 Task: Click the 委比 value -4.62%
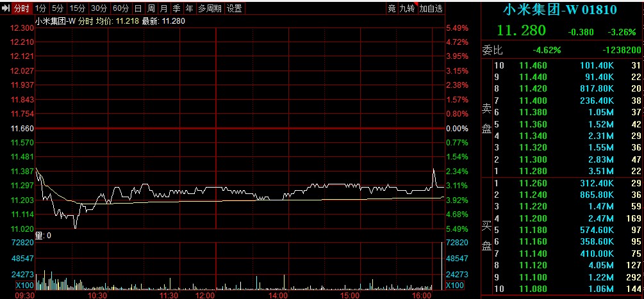(547, 51)
